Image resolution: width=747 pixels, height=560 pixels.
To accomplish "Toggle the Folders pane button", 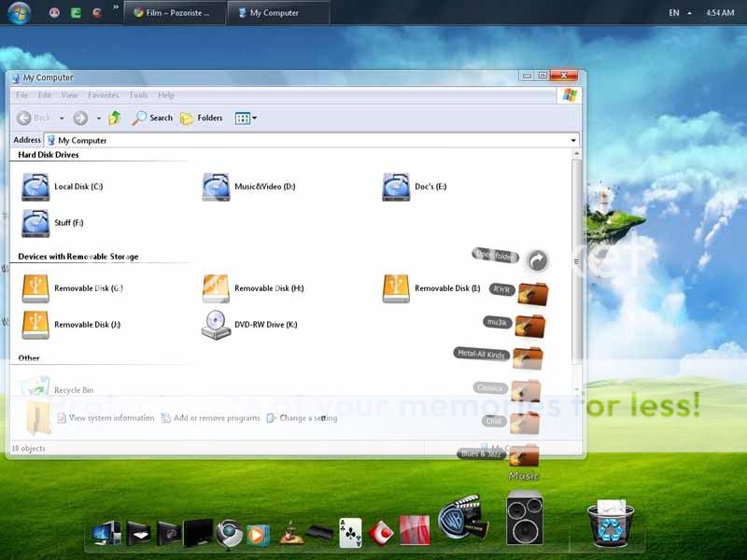I will pyautogui.click(x=202, y=118).
